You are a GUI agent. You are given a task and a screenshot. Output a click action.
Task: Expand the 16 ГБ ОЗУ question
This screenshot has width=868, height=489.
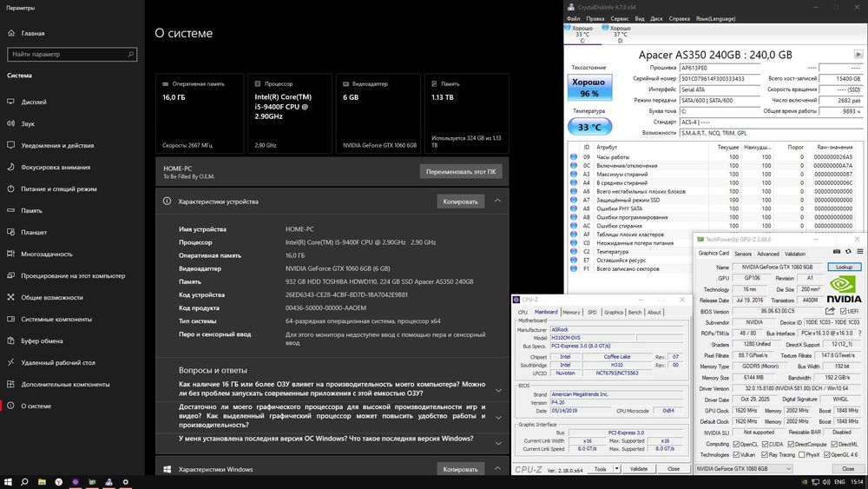[498, 390]
